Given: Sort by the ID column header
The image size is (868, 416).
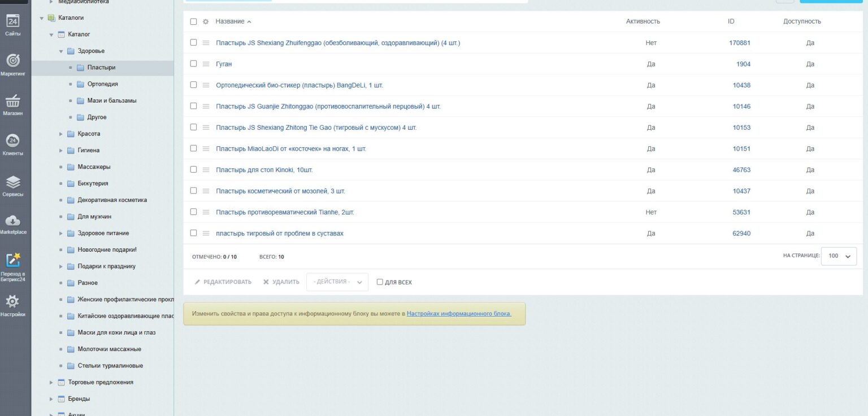Looking at the screenshot, I should [731, 21].
